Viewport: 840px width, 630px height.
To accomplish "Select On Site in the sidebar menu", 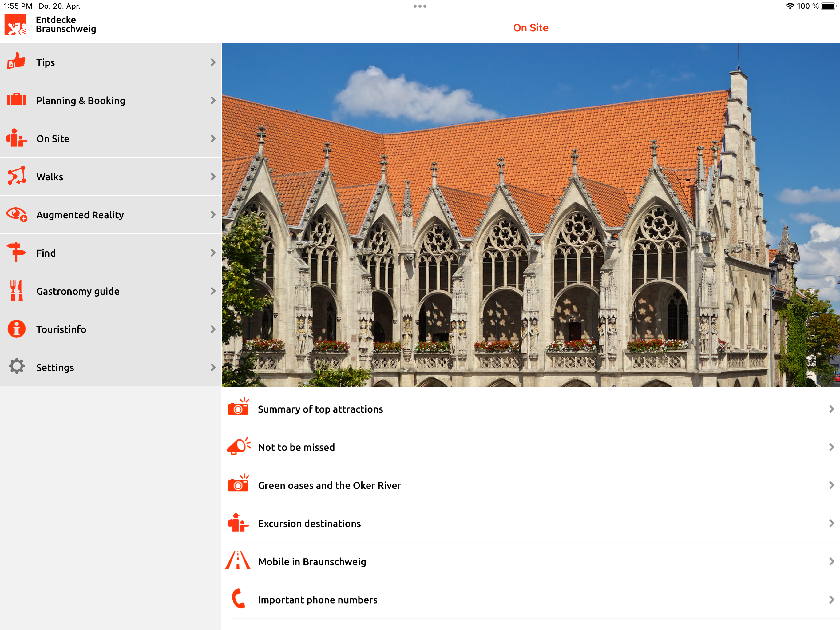I will (x=110, y=139).
